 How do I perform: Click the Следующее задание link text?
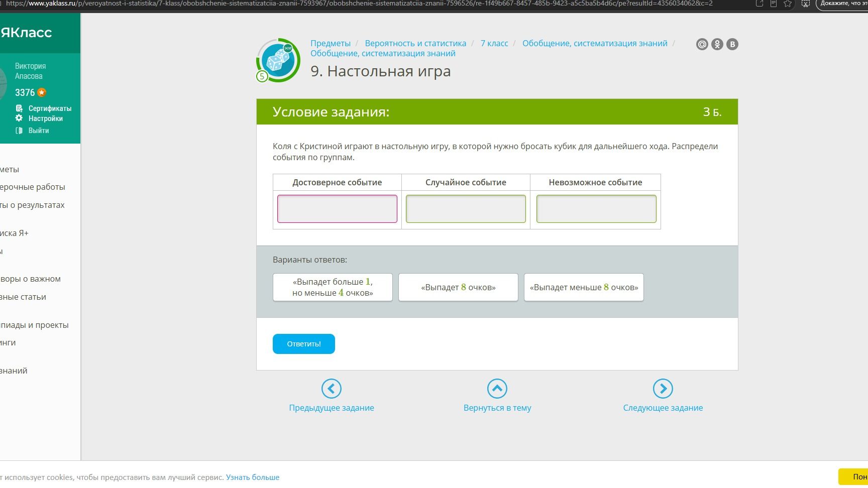coord(663,408)
